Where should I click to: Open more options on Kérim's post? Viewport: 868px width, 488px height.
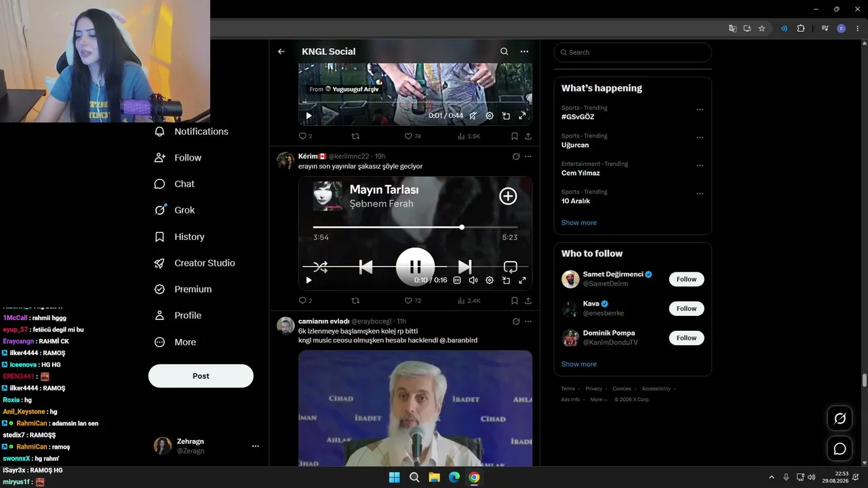(x=528, y=157)
